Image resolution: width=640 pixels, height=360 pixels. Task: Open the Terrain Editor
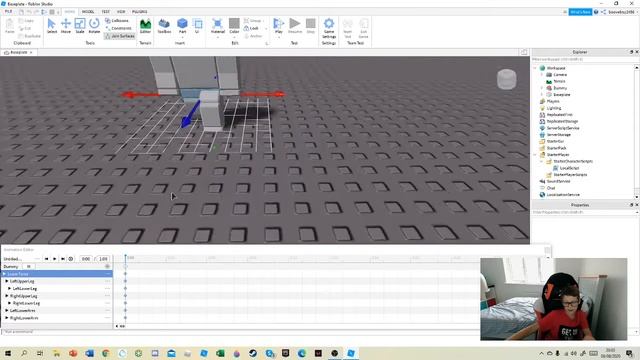pyautogui.click(x=145, y=26)
